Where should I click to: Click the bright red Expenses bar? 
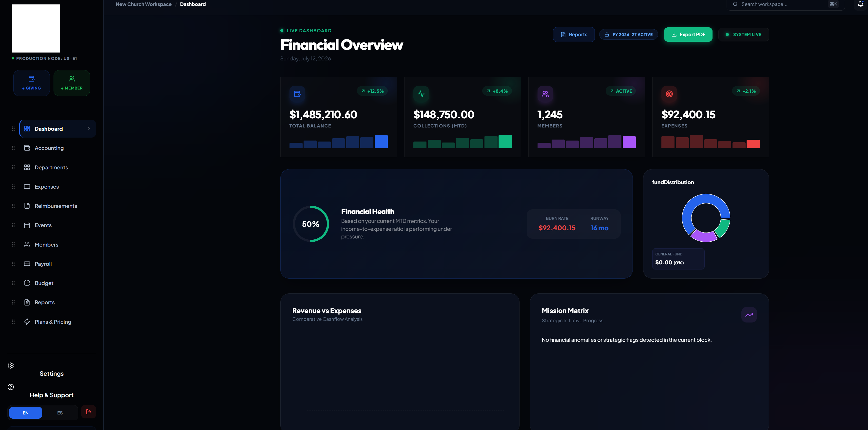(x=753, y=144)
